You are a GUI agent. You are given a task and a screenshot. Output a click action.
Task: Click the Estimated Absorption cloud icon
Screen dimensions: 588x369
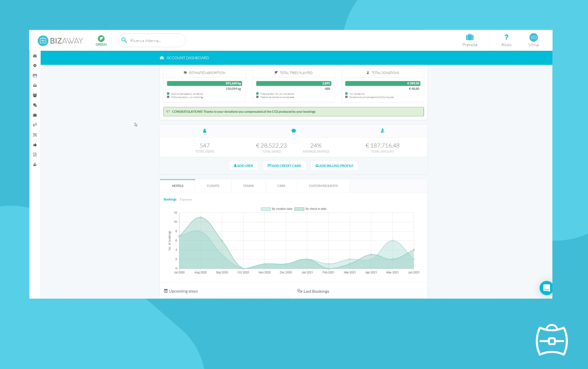(x=185, y=73)
